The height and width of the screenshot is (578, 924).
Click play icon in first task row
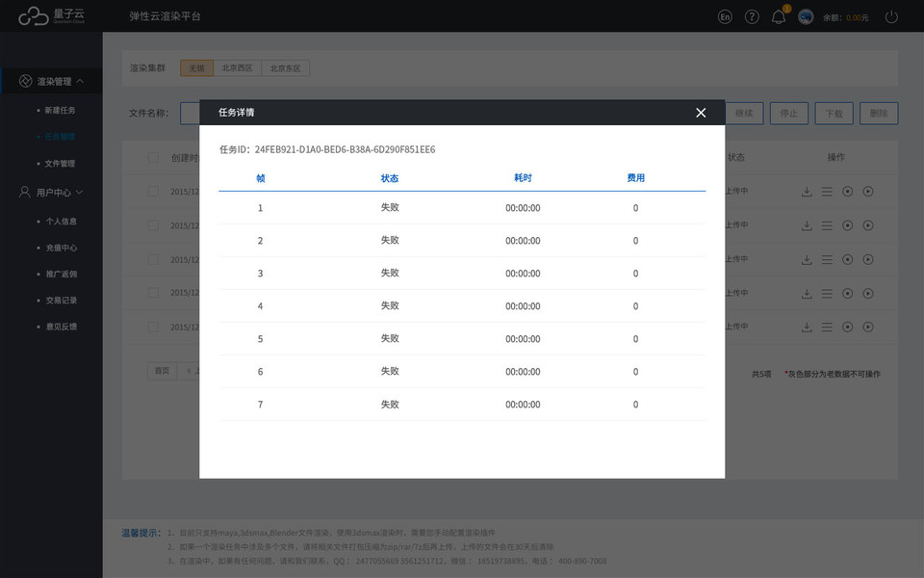point(868,191)
